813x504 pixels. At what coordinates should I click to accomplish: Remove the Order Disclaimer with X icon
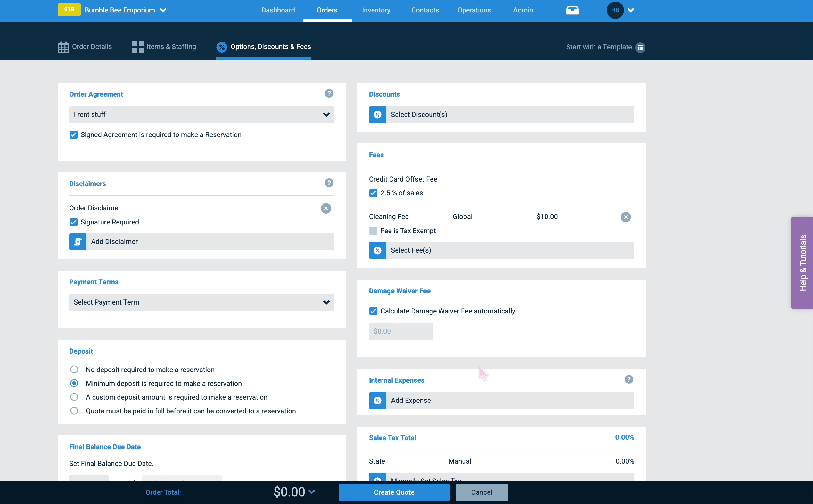pyautogui.click(x=326, y=208)
